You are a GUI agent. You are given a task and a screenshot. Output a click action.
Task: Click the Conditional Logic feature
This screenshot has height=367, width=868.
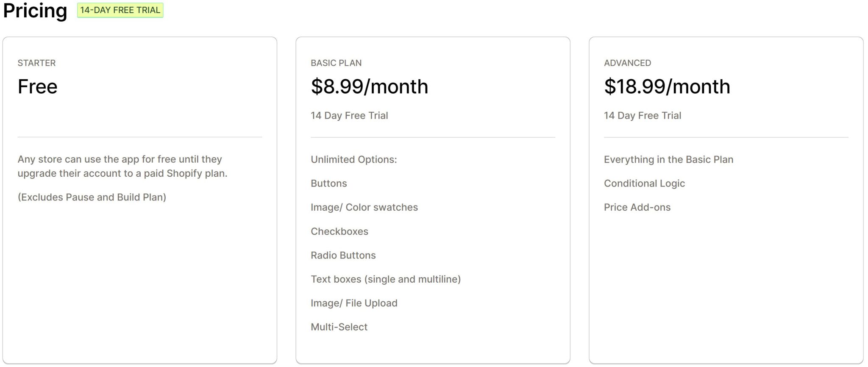click(x=644, y=183)
